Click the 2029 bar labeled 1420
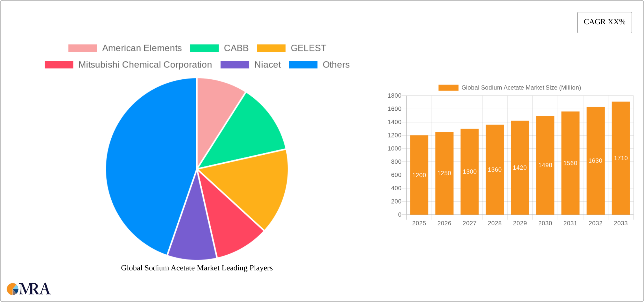 (520, 168)
